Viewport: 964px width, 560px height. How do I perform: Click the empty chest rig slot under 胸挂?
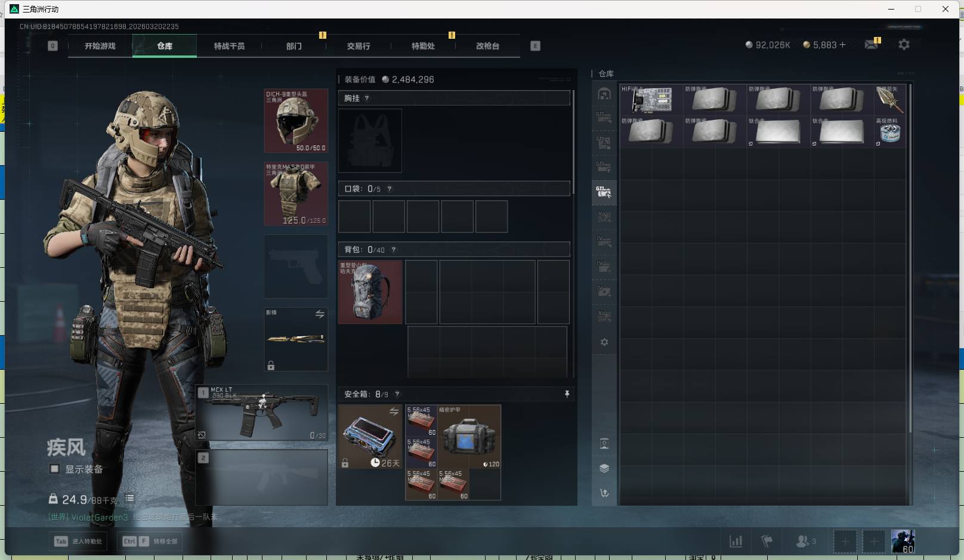(370, 141)
